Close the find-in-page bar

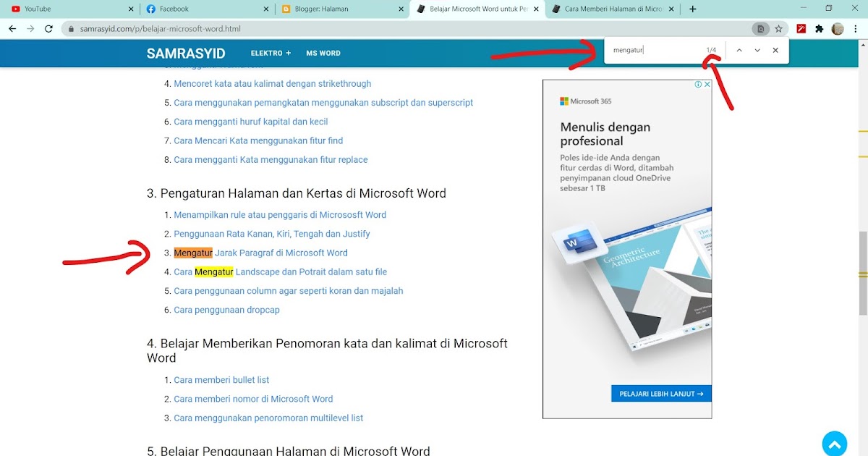click(775, 50)
